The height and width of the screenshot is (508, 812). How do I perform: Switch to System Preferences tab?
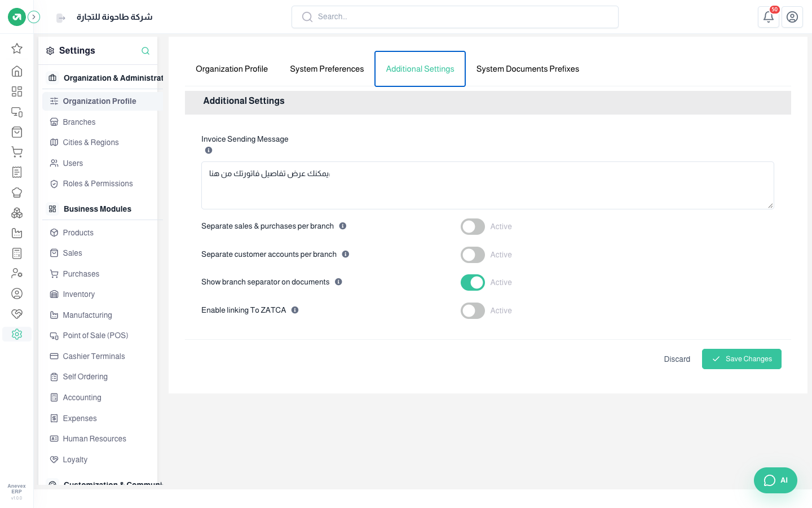point(327,69)
